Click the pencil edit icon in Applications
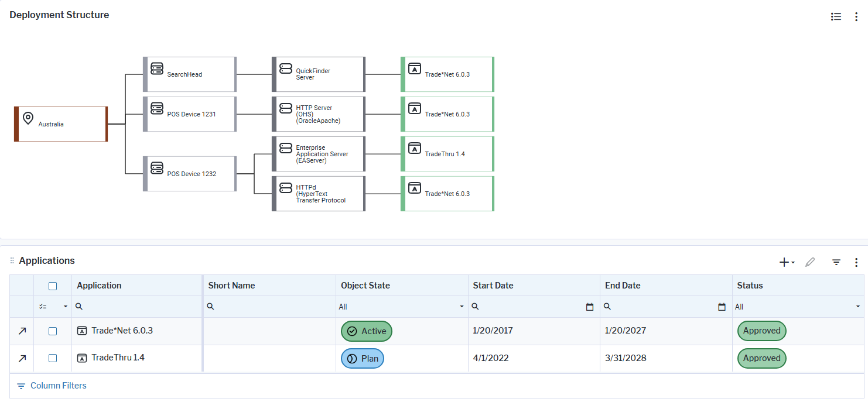Viewport: 868px width, 402px height. pos(810,262)
